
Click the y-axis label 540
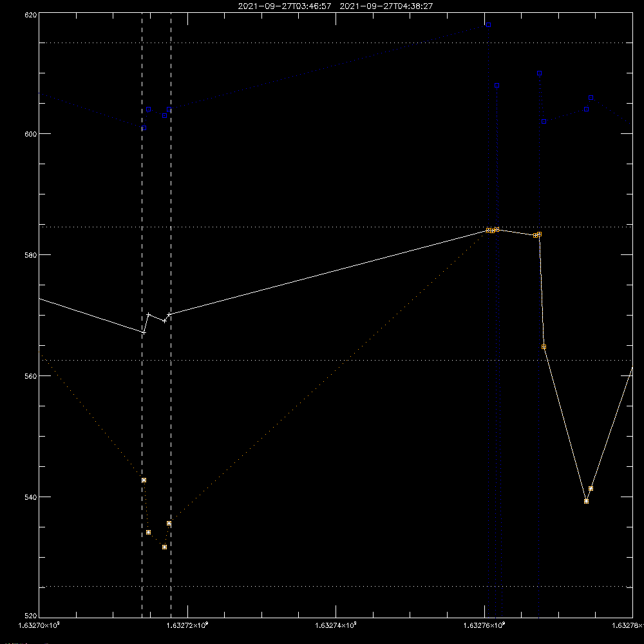point(31,497)
